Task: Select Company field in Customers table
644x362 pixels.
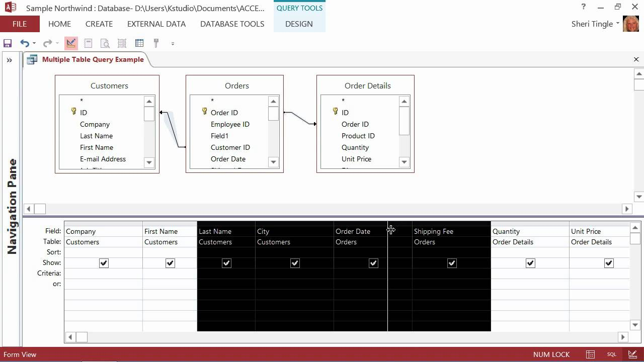Action: pyautogui.click(x=95, y=124)
